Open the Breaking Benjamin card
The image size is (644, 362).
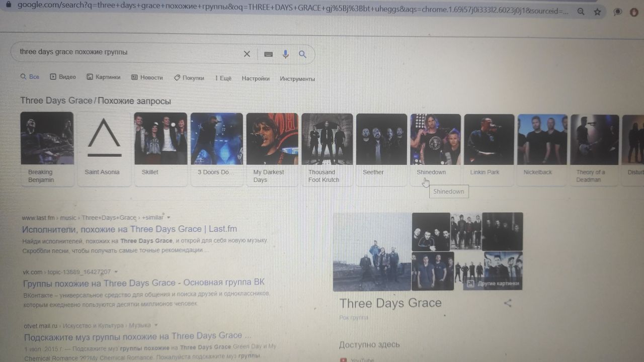pos(47,148)
